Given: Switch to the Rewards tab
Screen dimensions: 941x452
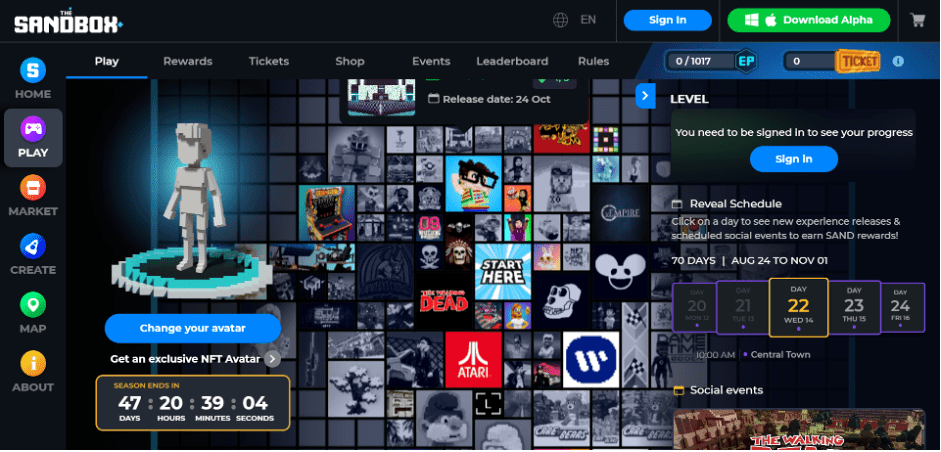Looking at the screenshot, I should pyautogui.click(x=188, y=61).
